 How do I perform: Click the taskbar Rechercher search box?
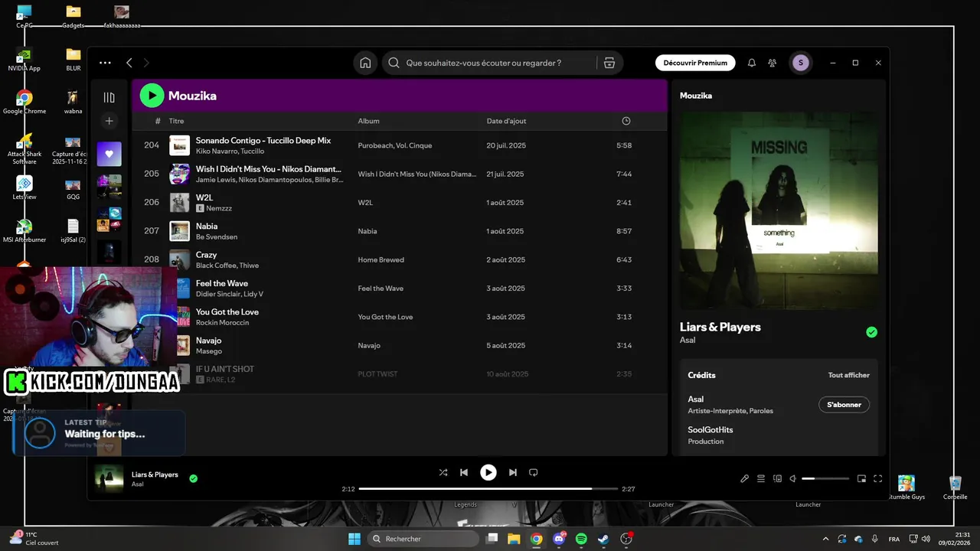[424, 539]
